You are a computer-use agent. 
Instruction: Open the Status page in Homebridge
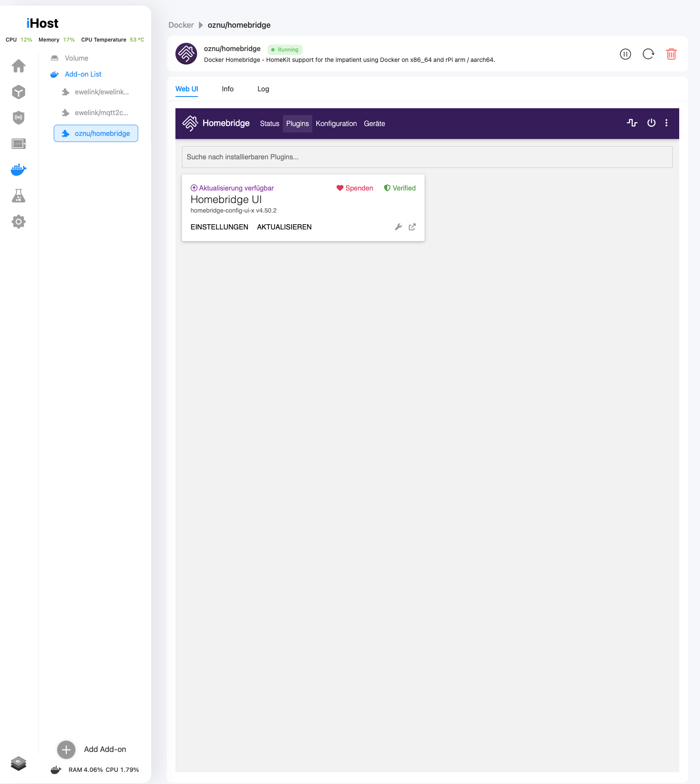tap(270, 124)
